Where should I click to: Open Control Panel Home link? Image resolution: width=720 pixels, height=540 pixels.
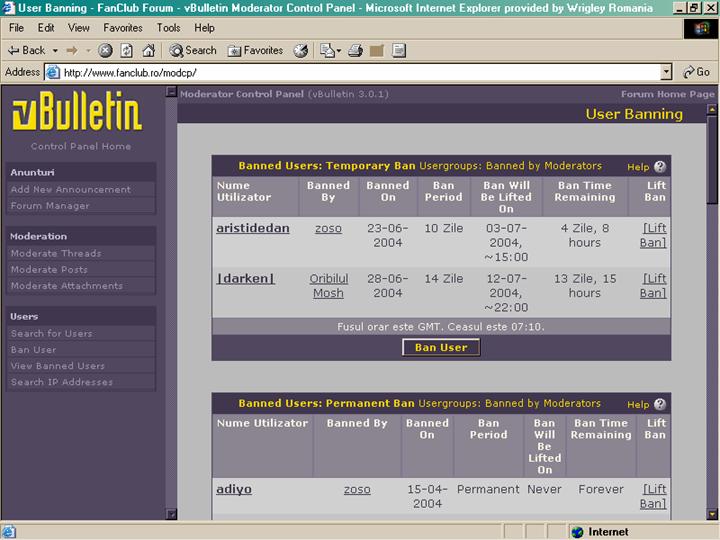81,146
